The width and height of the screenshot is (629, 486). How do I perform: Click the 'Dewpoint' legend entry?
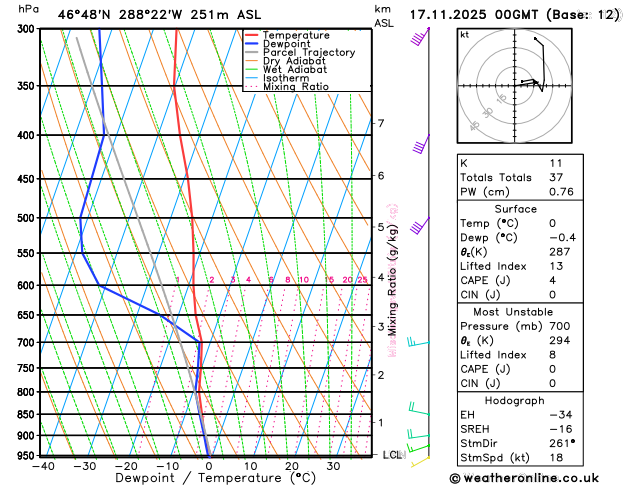click(286, 44)
